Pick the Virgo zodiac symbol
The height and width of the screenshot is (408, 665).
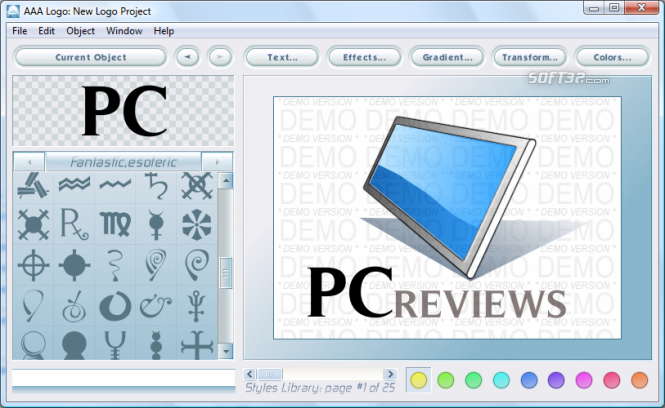point(115,224)
